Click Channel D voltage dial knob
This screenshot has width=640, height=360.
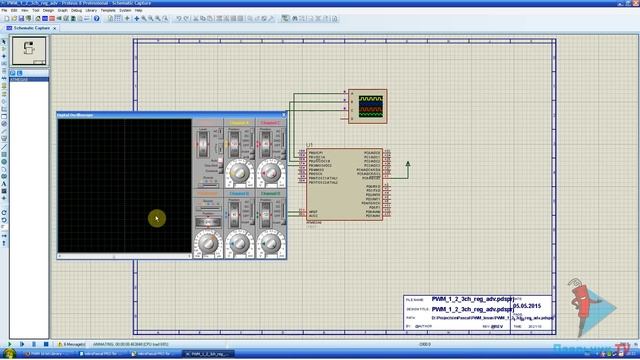270,243
